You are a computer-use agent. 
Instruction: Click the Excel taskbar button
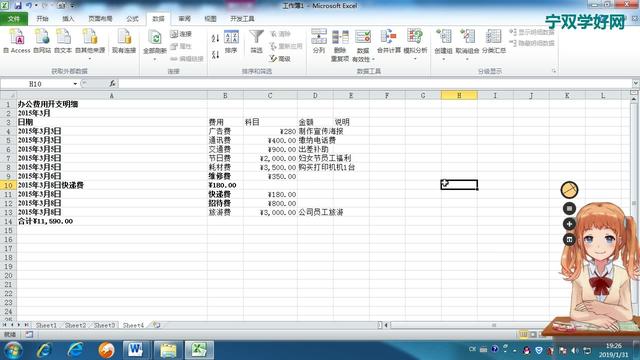coord(199,350)
